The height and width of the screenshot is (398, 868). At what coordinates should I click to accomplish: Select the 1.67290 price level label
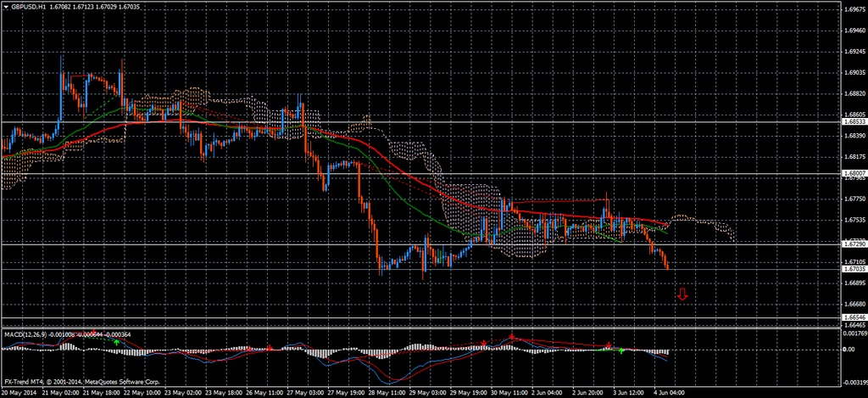pos(854,244)
